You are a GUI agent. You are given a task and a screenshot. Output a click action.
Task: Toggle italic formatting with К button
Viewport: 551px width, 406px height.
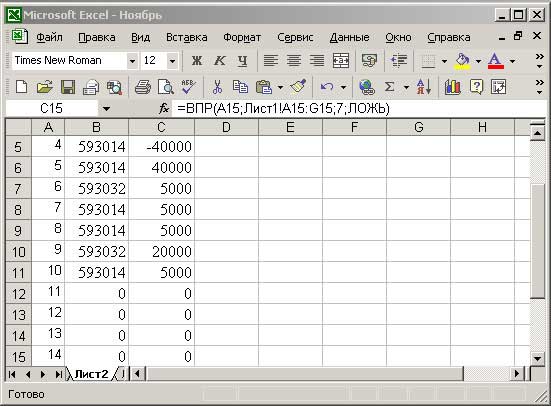[220, 61]
